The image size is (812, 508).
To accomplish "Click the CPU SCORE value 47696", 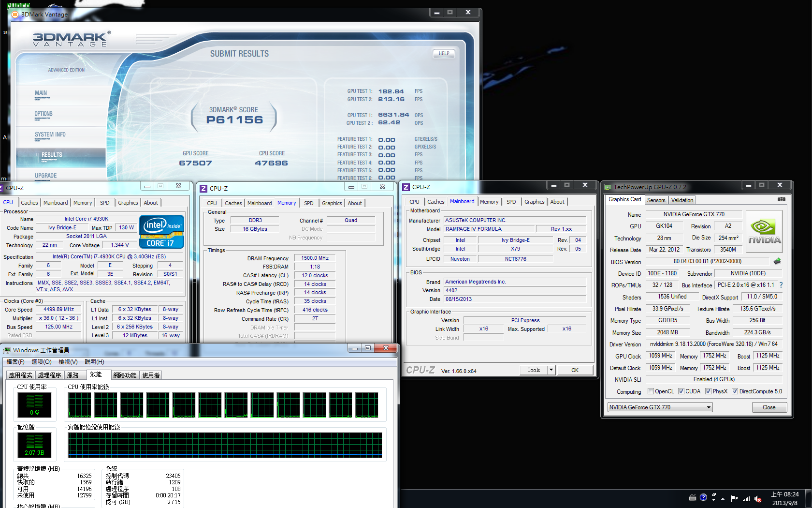I will click(x=271, y=163).
